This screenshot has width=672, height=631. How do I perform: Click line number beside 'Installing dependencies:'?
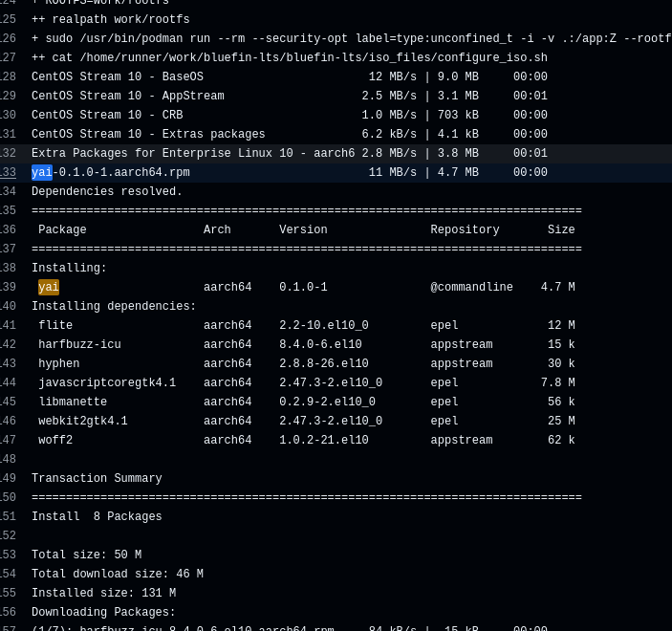pos(8,307)
